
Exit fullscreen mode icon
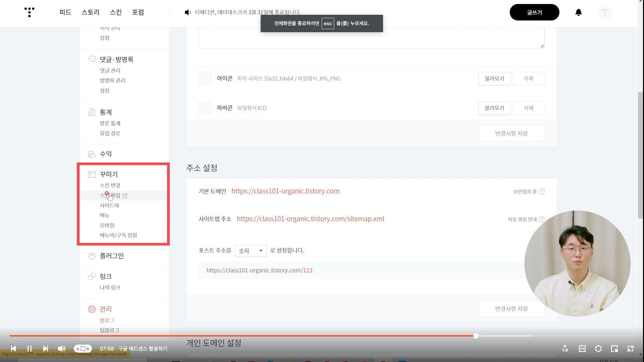[630, 349]
